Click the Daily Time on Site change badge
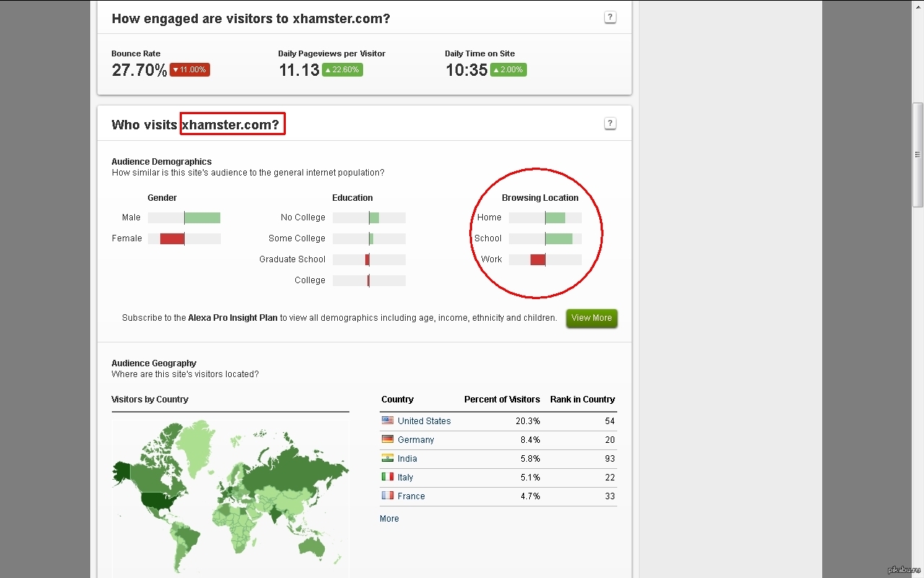This screenshot has height=578, width=924. (508, 70)
